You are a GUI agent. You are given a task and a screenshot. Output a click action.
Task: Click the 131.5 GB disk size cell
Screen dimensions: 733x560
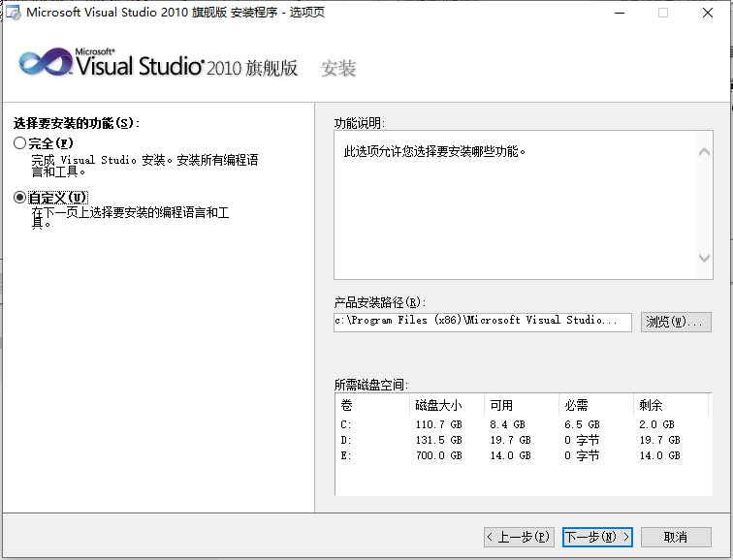coord(439,440)
